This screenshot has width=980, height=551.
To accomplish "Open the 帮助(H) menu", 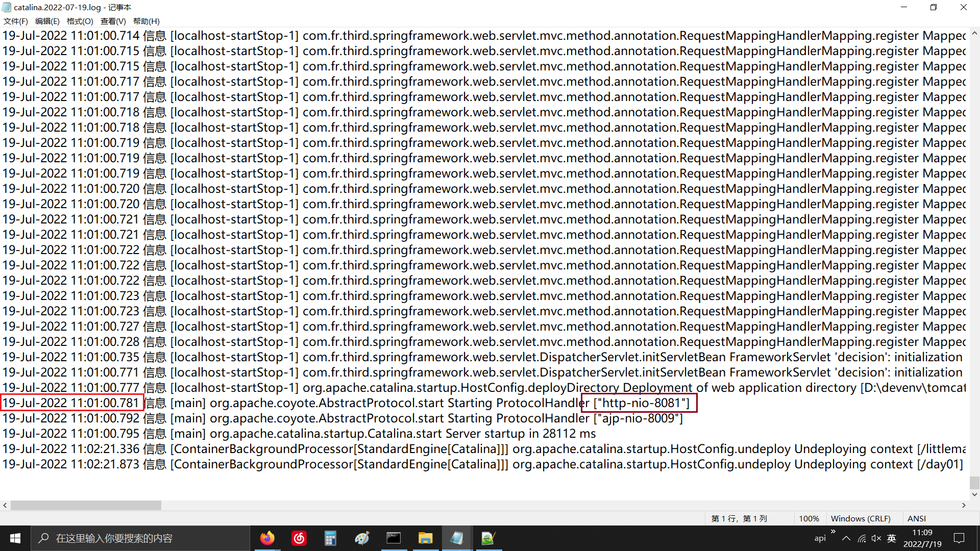I will point(146,21).
